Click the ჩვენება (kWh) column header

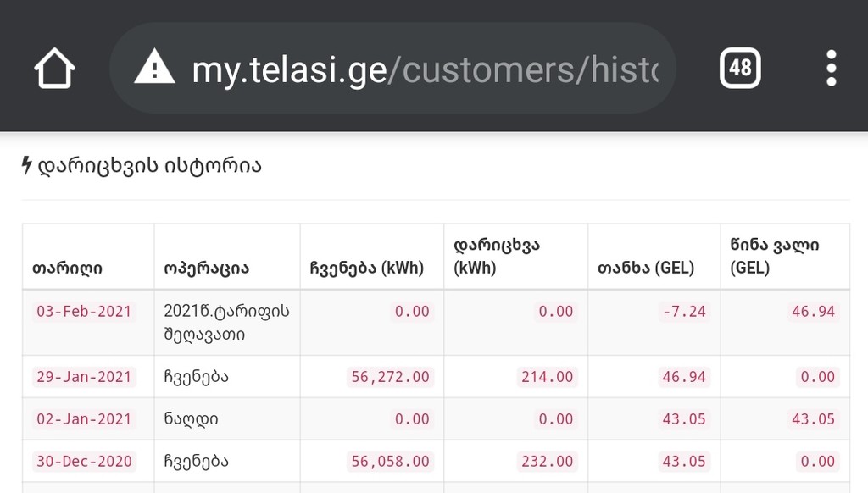(x=366, y=268)
